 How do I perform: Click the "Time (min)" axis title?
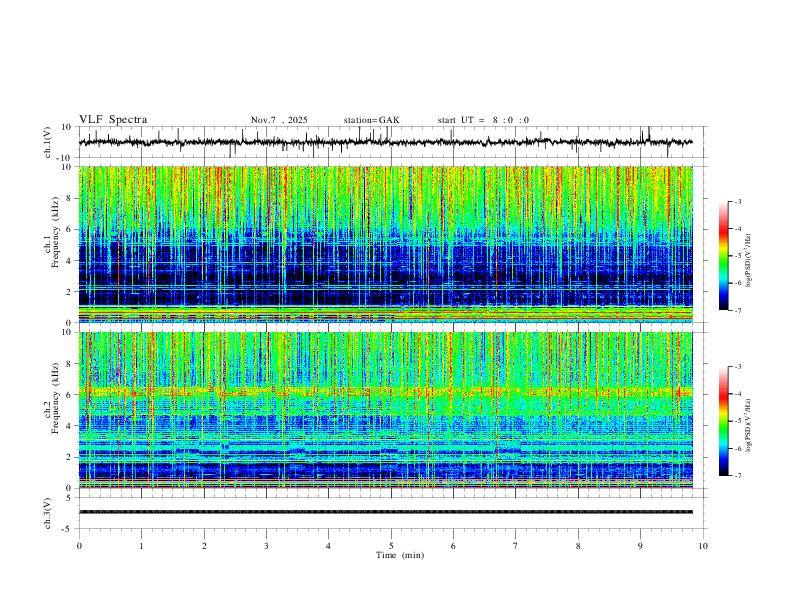pos(400,555)
